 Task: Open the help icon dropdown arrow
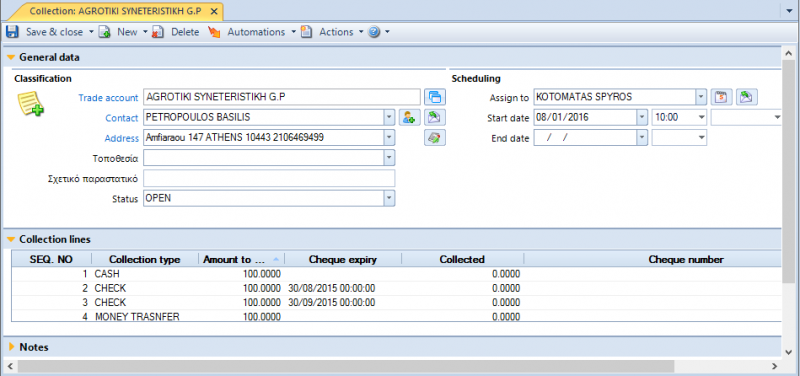387,32
